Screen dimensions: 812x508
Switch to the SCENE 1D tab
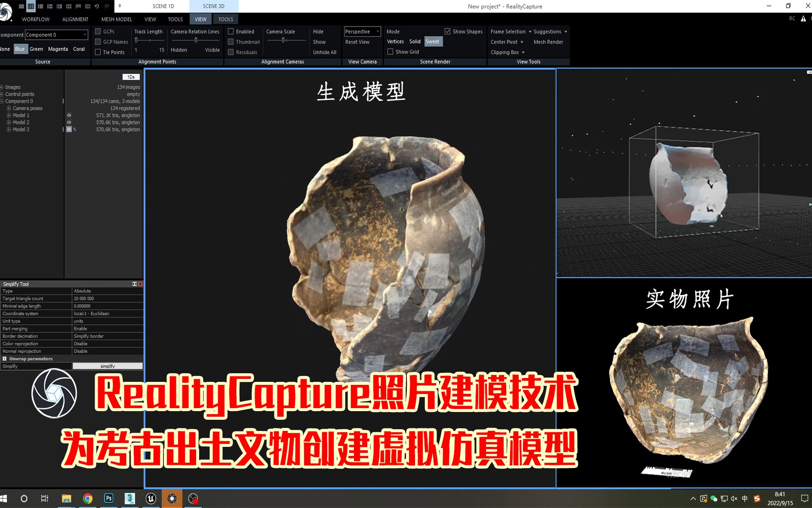(163, 6)
